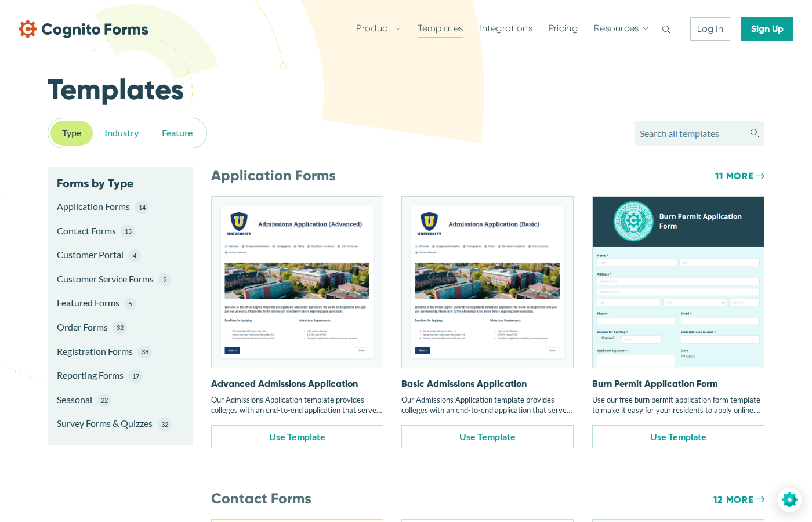This screenshot has width=812, height=522.
Task: Click the Cognito Forms wordmark text
Action: (95, 30)
